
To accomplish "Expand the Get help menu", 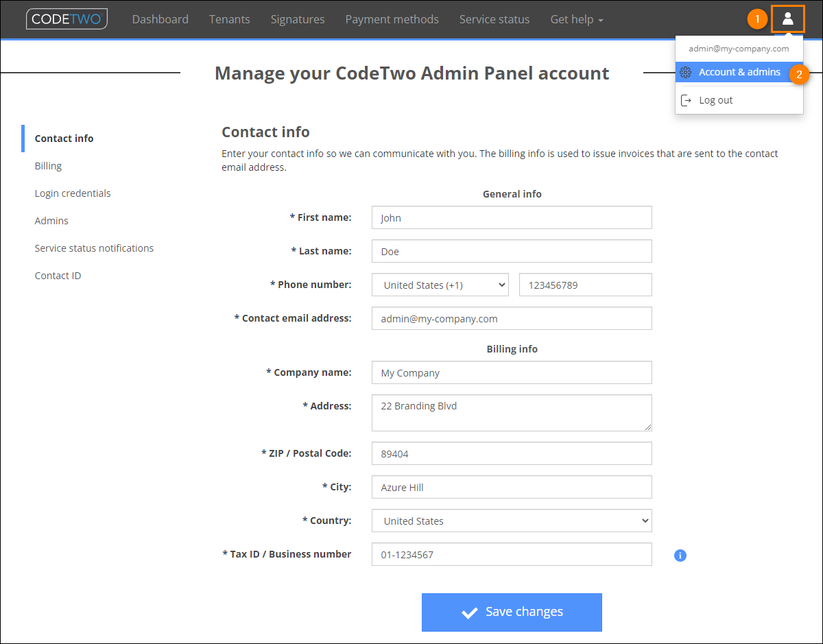I will [576, 19].
